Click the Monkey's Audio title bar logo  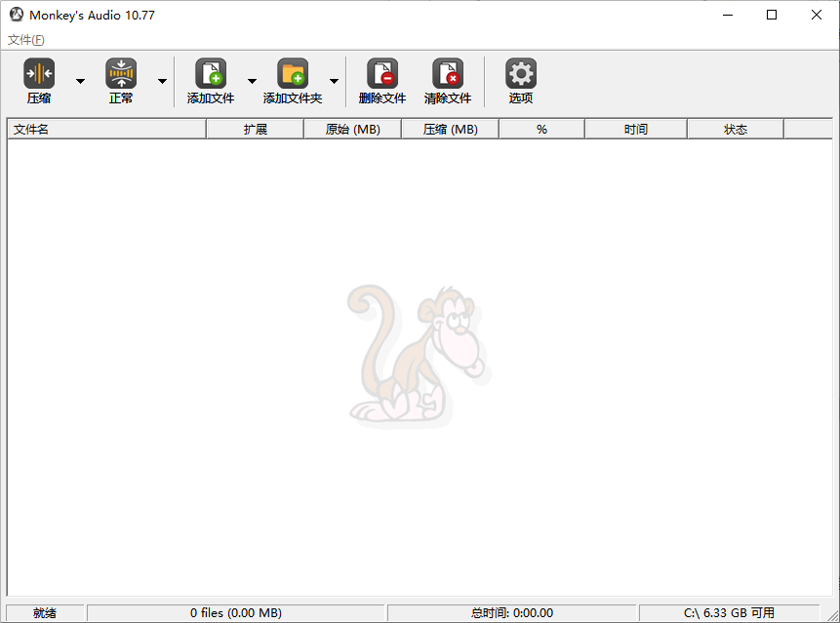click(x=15, y=15)
